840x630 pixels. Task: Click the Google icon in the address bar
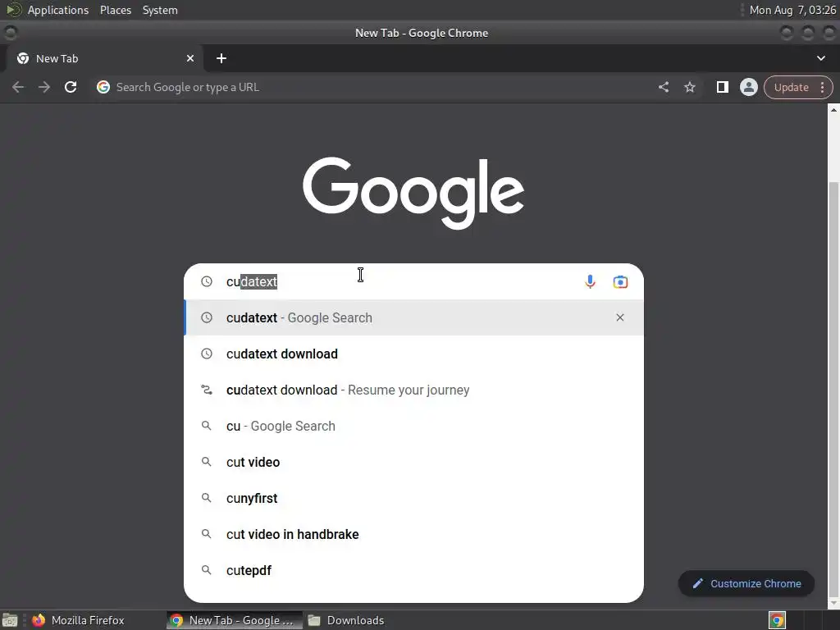103,87
